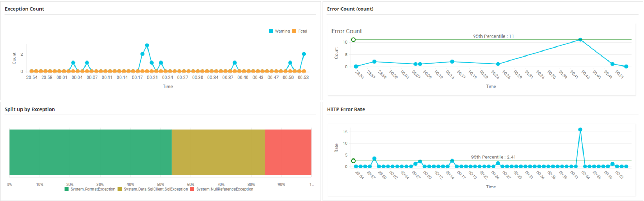Click the last Warning point at 00:53
644x201 pixels.
[304, 54]
